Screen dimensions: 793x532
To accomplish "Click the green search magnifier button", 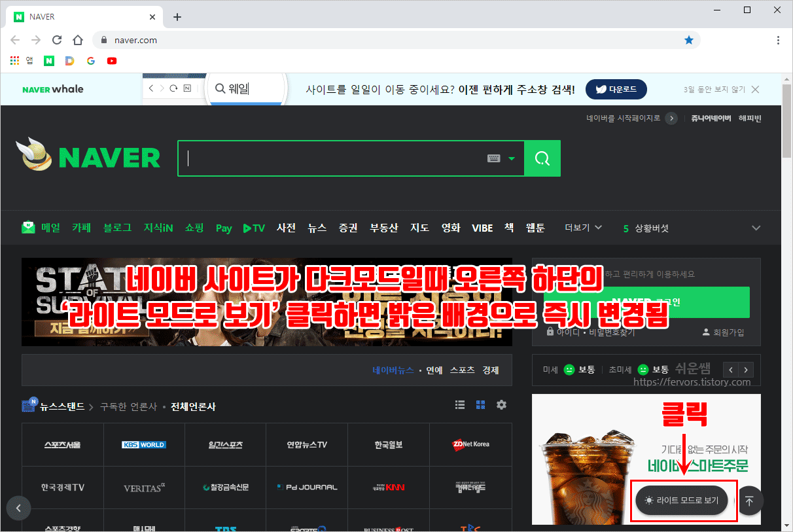I will (x=542, y=158).
